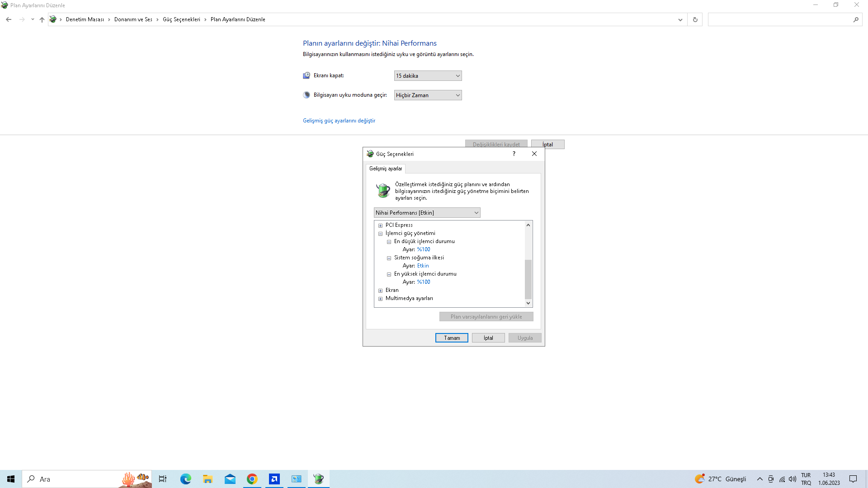Open File Explorer from the taskbar
This screenshot has width=868, height=488.
208,479
